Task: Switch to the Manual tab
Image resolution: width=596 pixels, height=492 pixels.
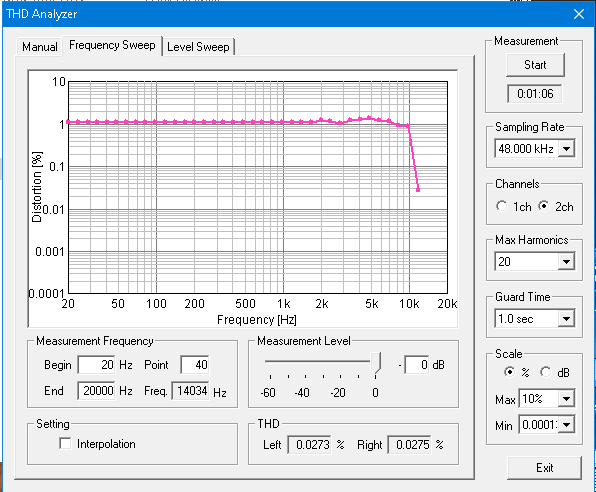Action: [40, 47]
